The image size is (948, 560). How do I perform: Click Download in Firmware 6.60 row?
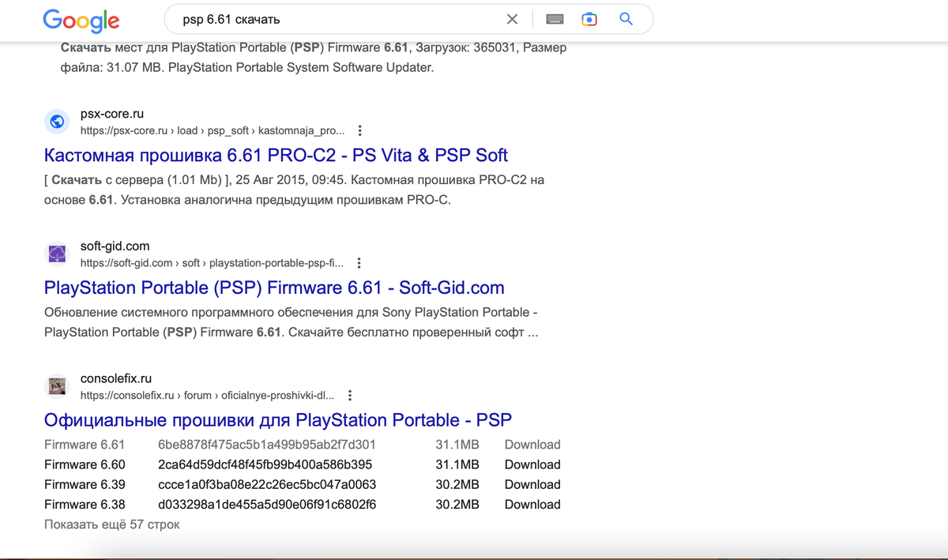coord(532,464)
